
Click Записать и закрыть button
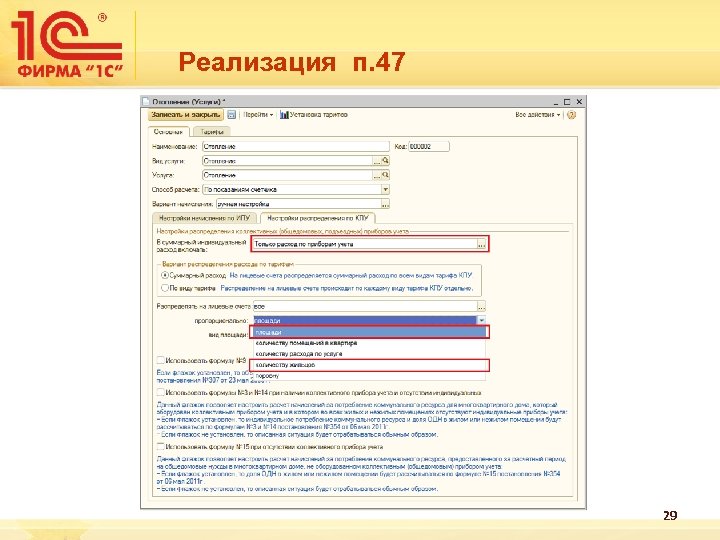[186, 115]
